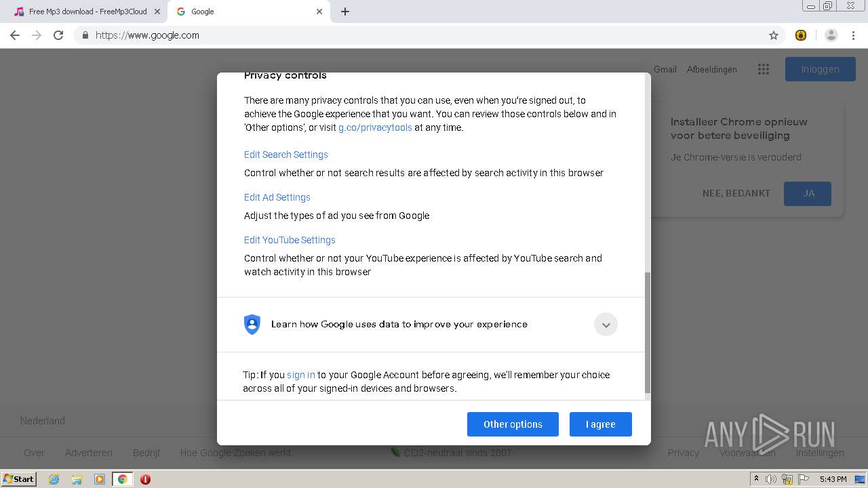This screenshot has width=868, height=488.
Task: Close the Free Mp3 download tab
Action: pyautogui.click(x=157, y=12)
